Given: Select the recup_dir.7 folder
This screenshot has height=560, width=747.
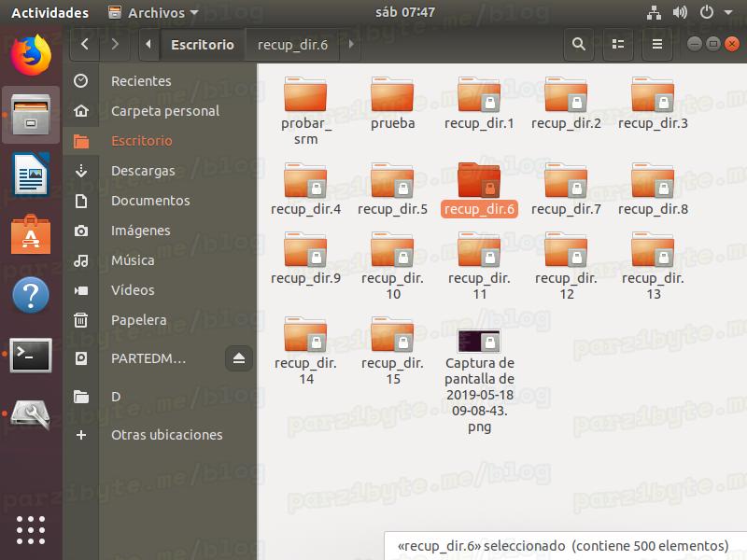Looking at the screenshot, I should (x=566, y=189).
